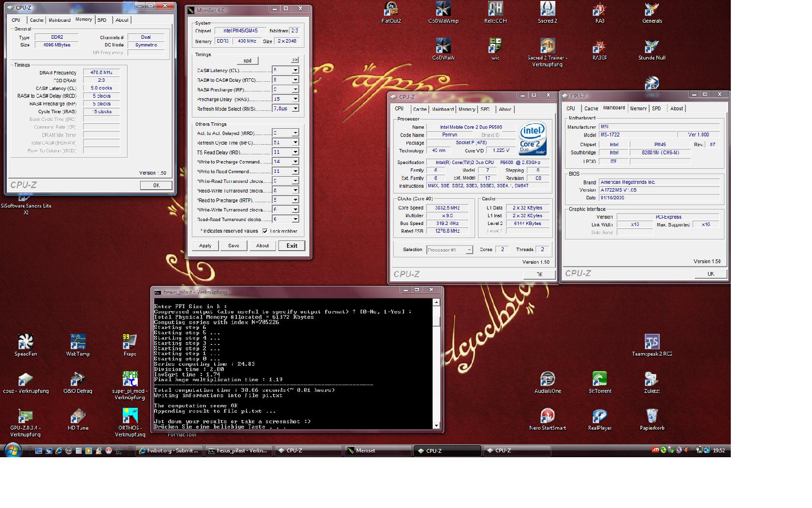812x508 pixels.
Task: Click Exit button in MemSet
Action: (x=292, y=246)
